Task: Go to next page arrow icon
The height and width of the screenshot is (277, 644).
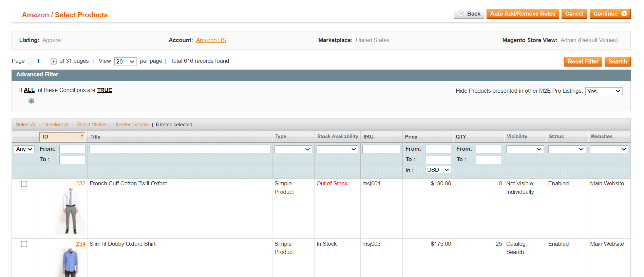Action: [54, 61]
